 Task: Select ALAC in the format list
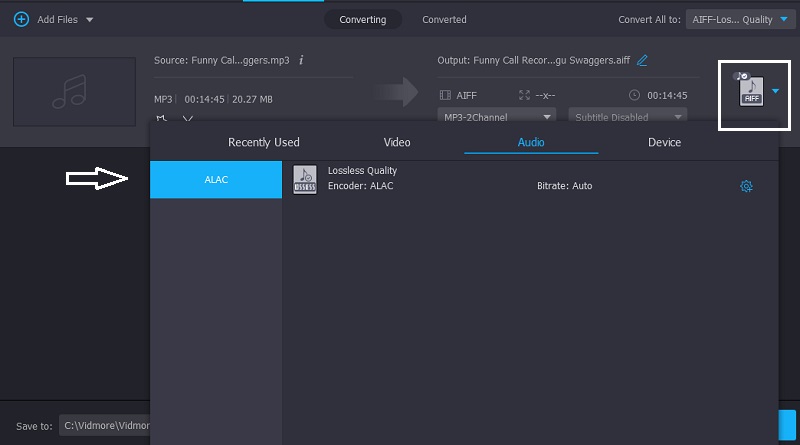pyautogui.click(x=216, y=179)
